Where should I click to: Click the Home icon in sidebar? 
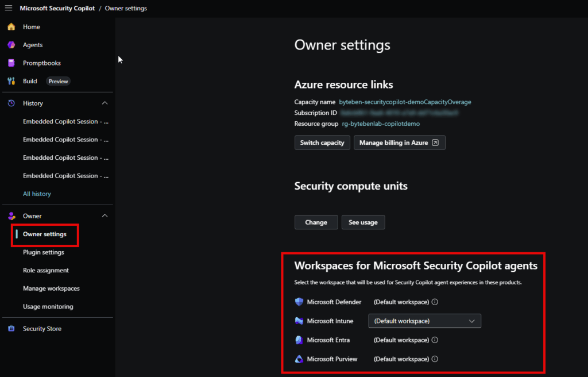tap(11, 27)
